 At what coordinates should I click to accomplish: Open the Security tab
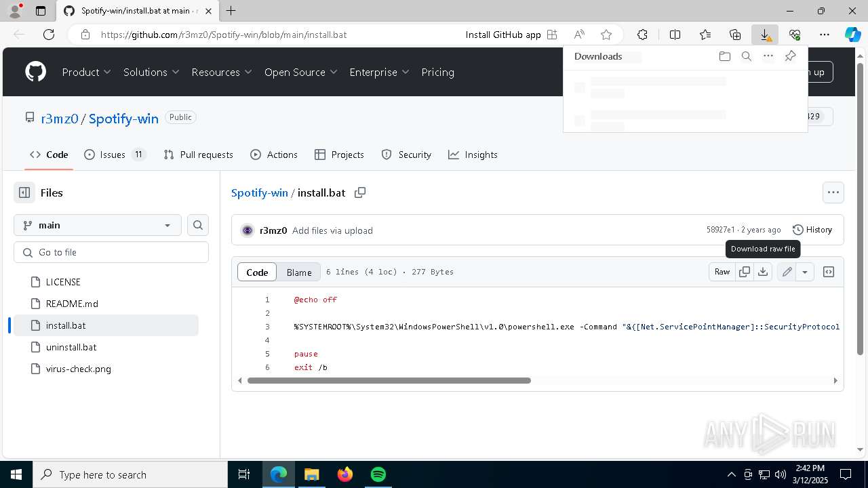pos(406,155)
